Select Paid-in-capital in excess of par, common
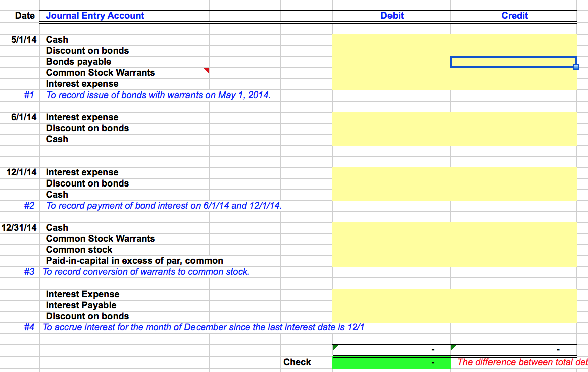 [135, 261]
